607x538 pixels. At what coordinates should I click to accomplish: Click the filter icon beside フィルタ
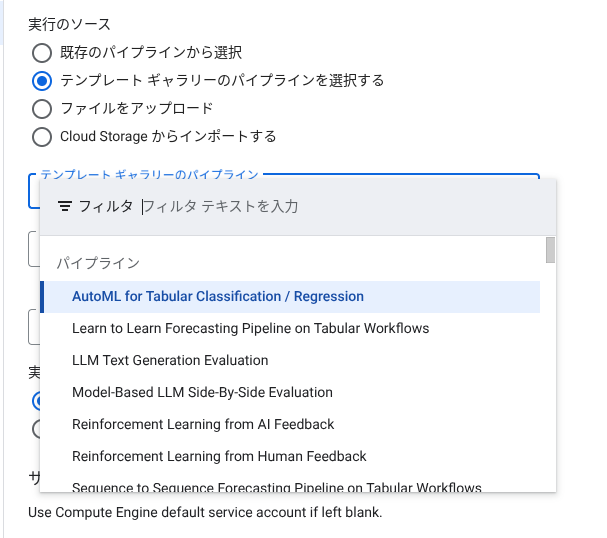tap(65, 206)
